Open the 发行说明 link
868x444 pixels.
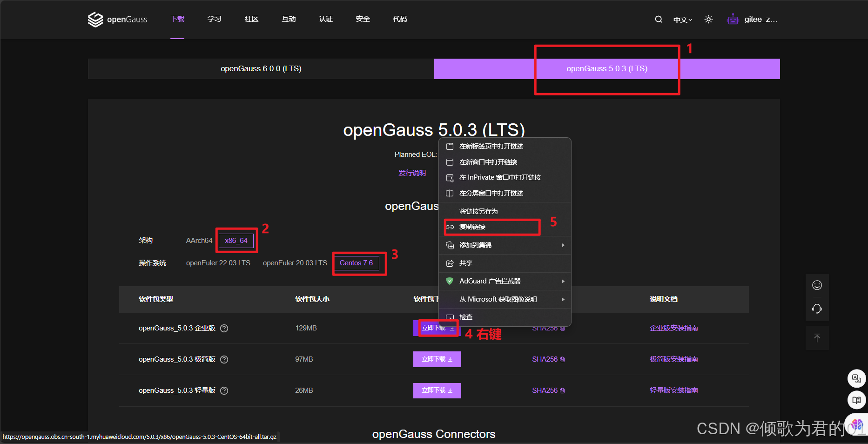pos(412,173)
